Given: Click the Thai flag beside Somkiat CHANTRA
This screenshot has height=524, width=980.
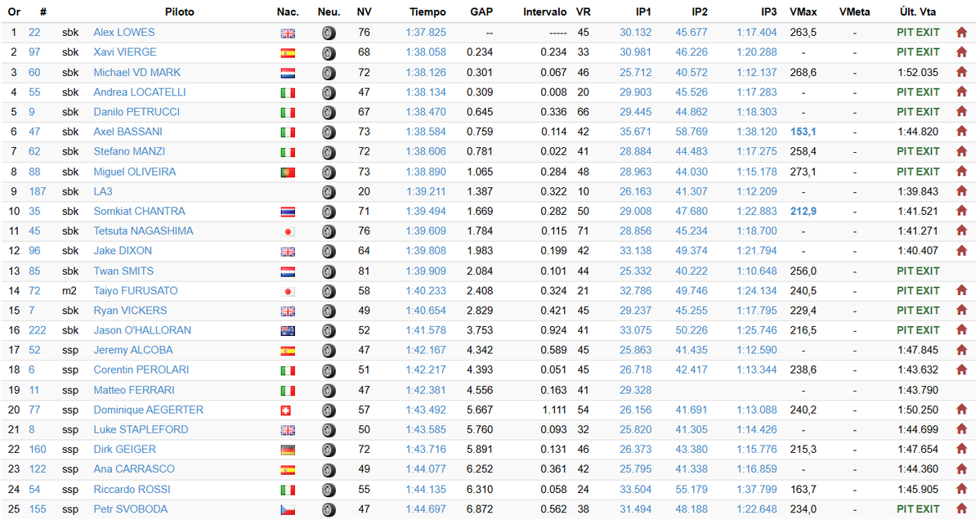Looking at the screenshot, I should click(x=288, y=213).
